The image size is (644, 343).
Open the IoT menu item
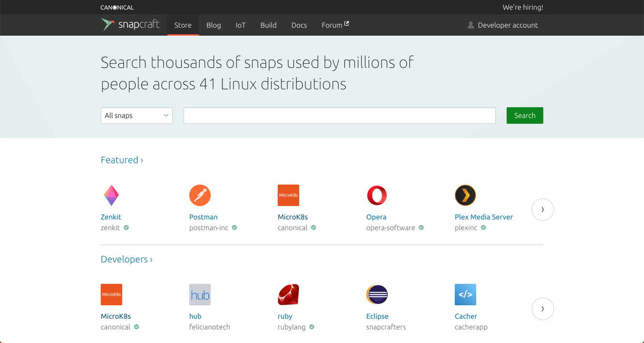241,25
